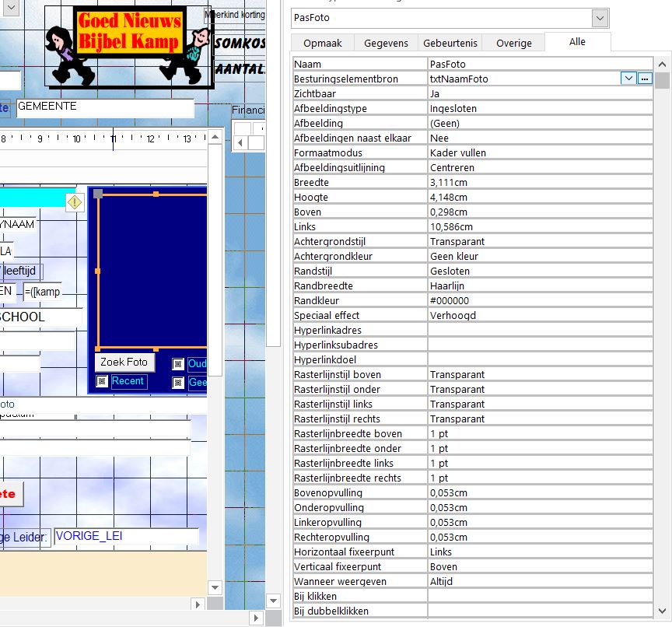Image resolution: width=672 pixels, height=627 pixels.
Task: Select the VORIGE_LEI text field
Action: 127,537
